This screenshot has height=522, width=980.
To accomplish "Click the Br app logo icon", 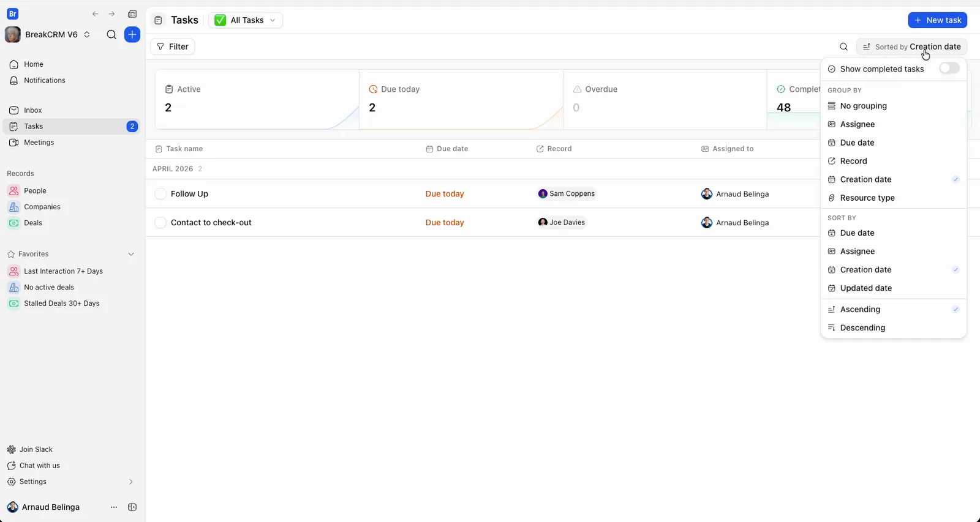I will coord(12,14).
